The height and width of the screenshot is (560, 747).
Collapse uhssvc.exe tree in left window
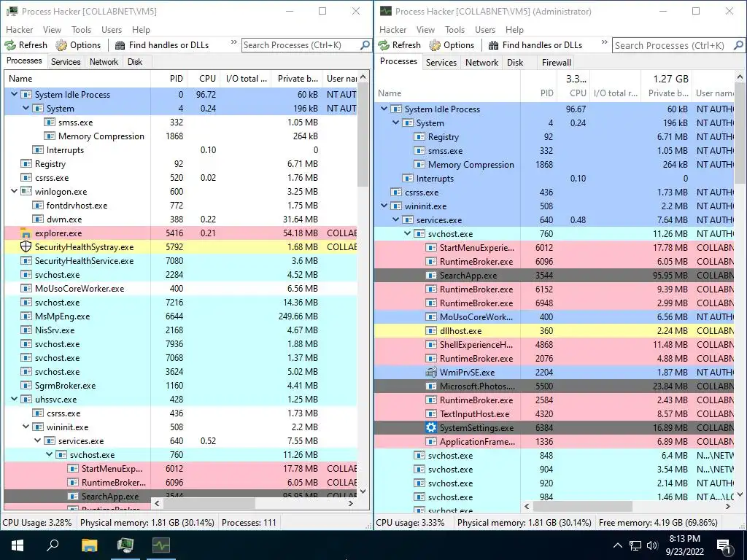tap(15, 399)
